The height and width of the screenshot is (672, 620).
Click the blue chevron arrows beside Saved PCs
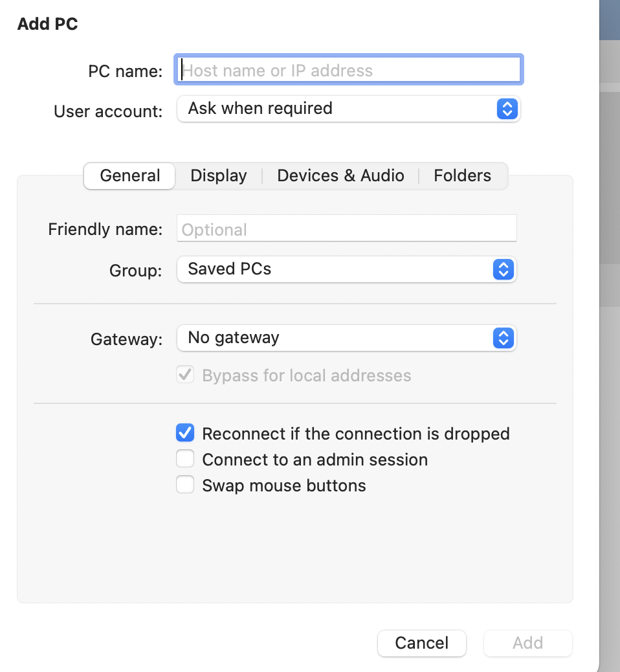coord(503,269)
